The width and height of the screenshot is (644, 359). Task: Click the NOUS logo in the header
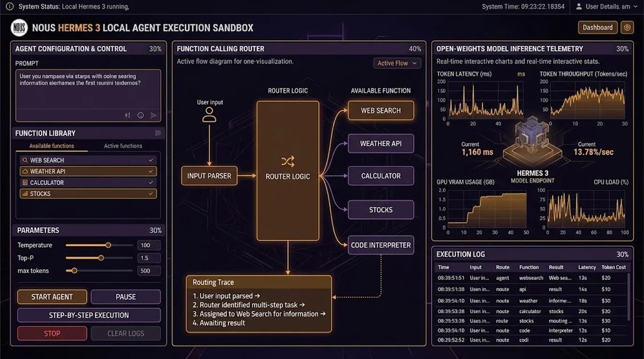tap(19, 28)
